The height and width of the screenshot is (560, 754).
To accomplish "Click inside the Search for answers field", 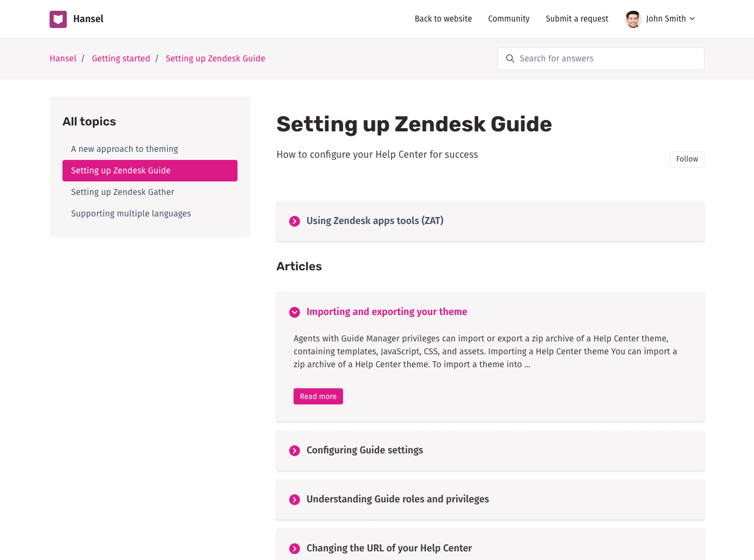I will [609, 59].
